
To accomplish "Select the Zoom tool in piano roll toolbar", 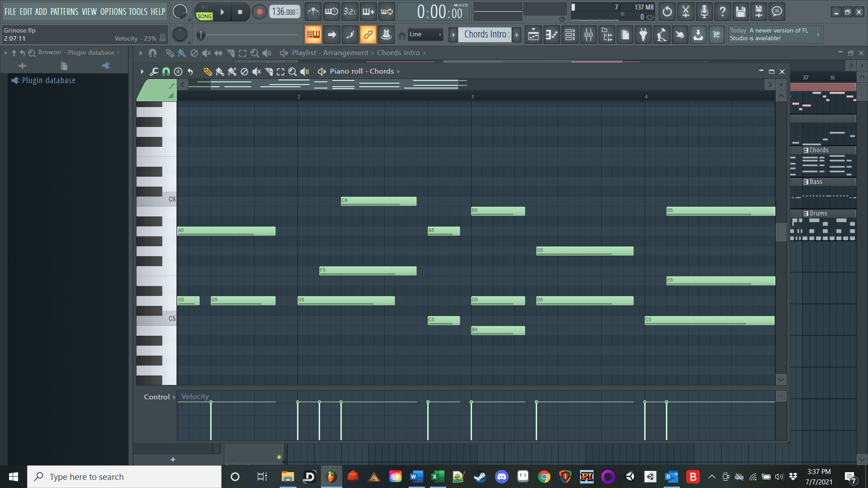I will [x=292, y=71].
